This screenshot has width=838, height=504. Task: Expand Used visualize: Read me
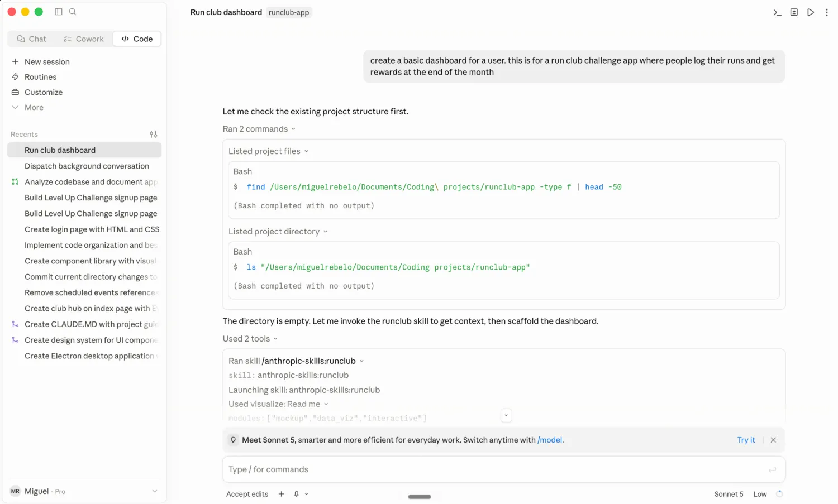(278, 404)
